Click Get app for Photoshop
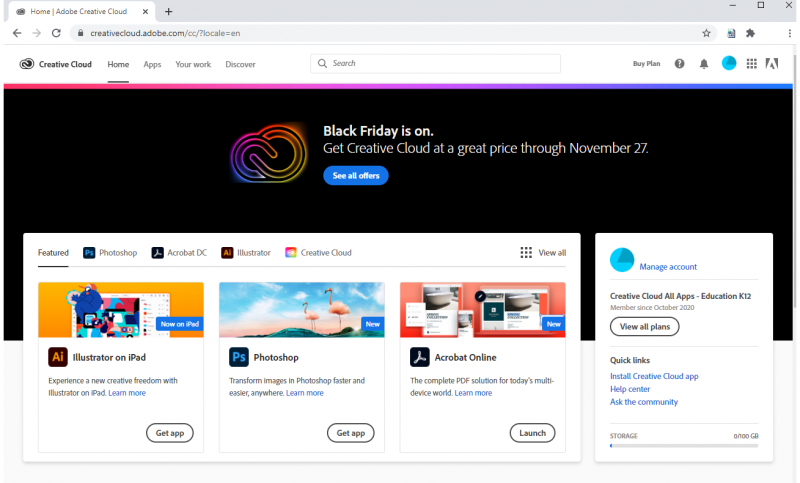This screenshot has width=800, height=483. 351,433
